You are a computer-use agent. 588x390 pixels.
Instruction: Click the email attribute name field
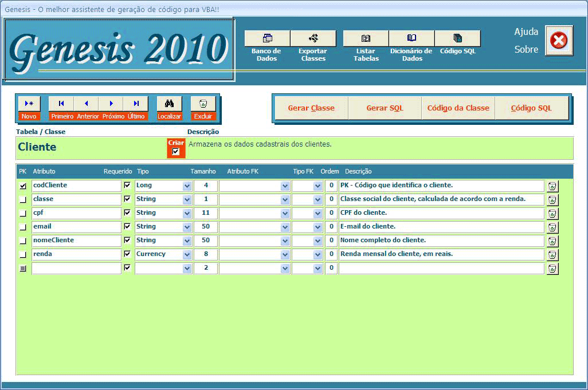pyautogui.click(x=76, y=227)
